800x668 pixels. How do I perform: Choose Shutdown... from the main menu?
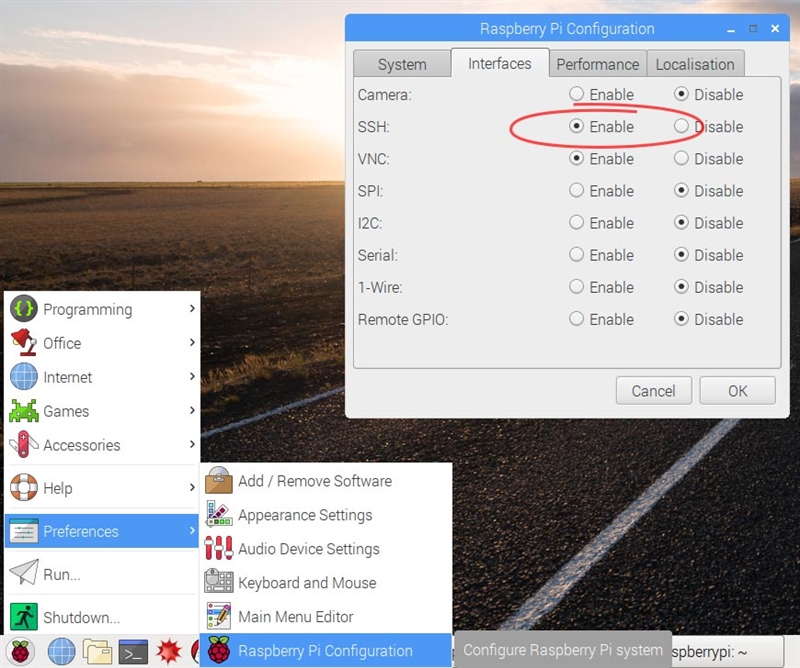click(80, 617)
